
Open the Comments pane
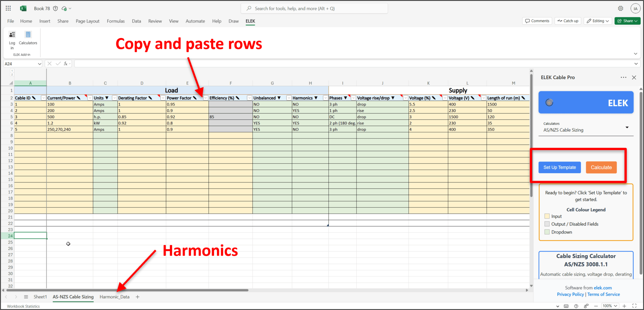point(537,21)
